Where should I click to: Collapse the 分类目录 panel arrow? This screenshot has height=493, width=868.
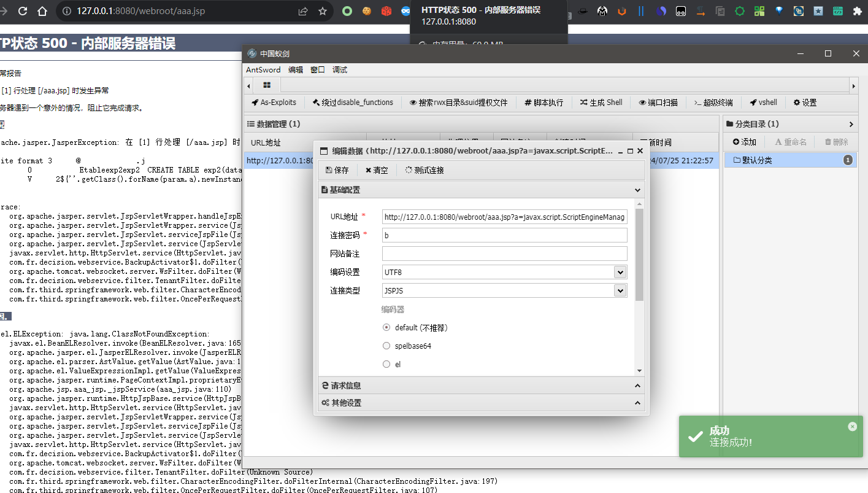851,124
